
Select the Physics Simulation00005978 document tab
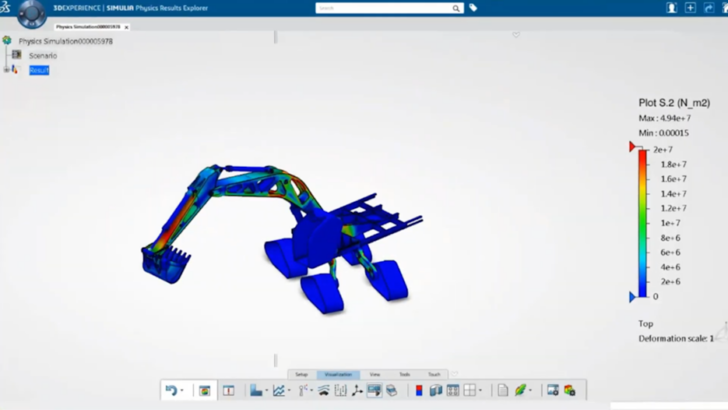coord(88,27)
